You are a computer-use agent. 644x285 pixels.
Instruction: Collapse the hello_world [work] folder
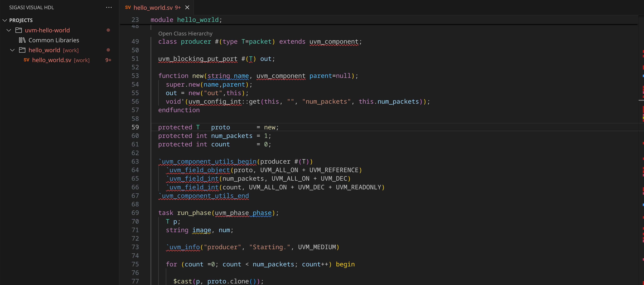click(x=12, y=50)
